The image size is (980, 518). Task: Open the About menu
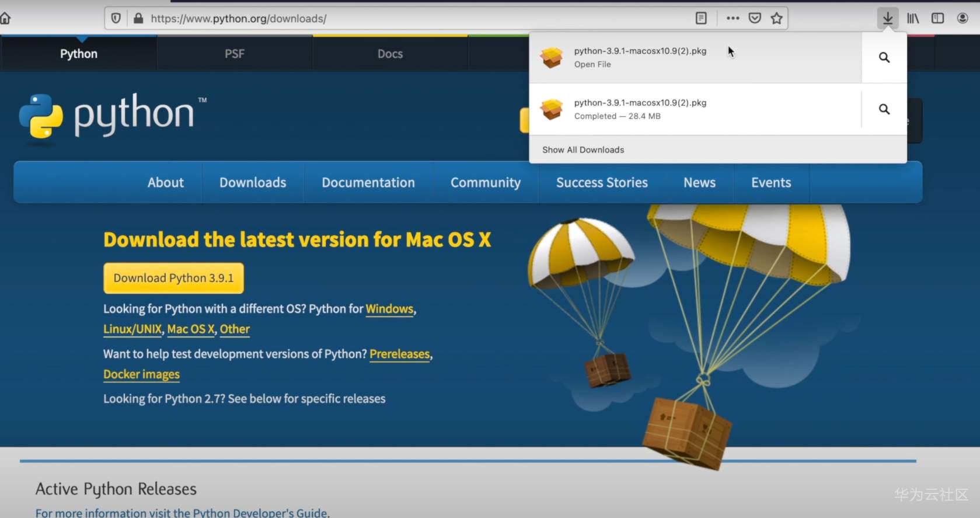166,183
